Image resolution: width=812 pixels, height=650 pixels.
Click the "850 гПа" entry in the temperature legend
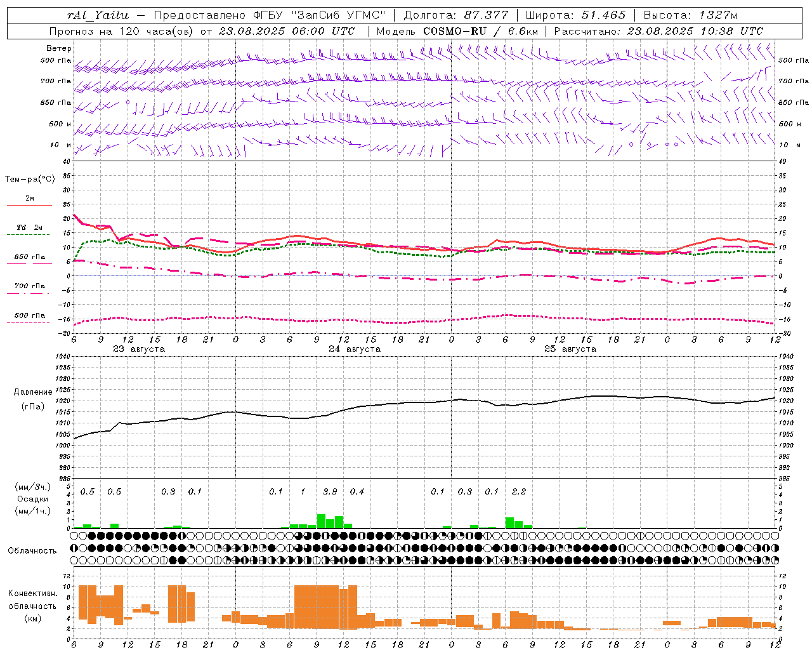29,257
